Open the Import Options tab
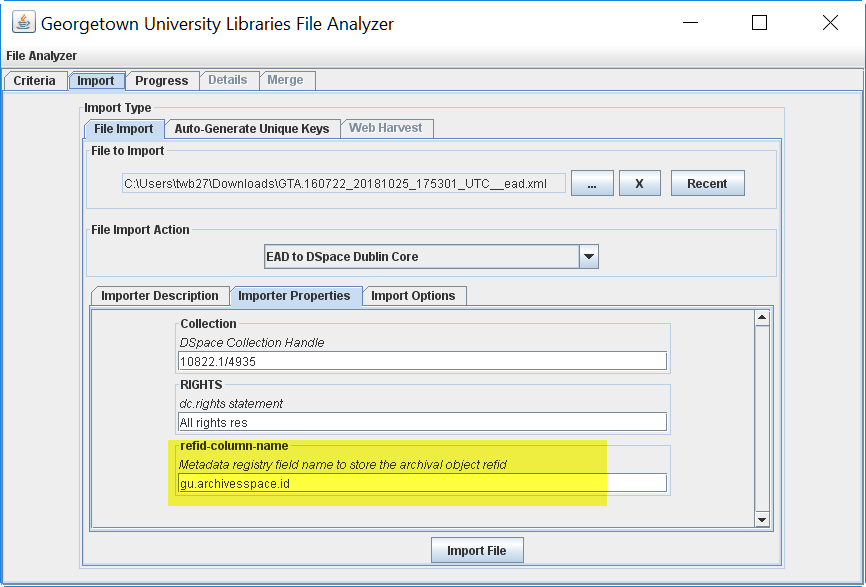This screenshot has height=587, width=866. (414, 295)
